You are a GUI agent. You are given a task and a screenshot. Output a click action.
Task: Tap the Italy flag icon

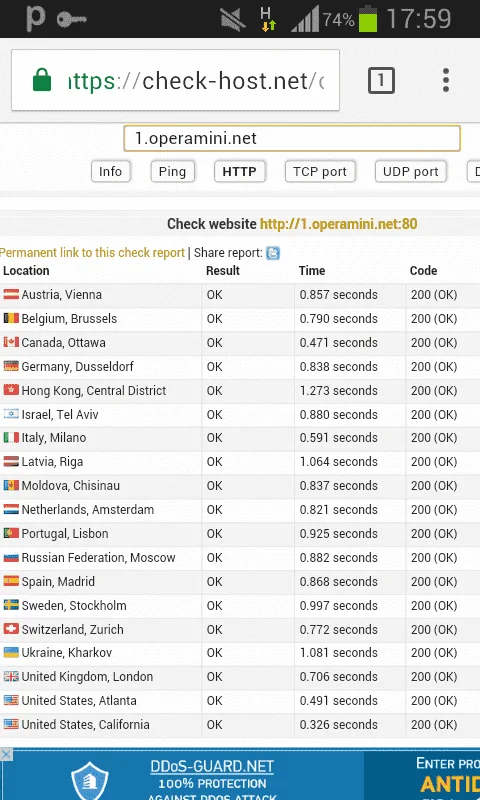pyautogui.click(x=11, y=437)
